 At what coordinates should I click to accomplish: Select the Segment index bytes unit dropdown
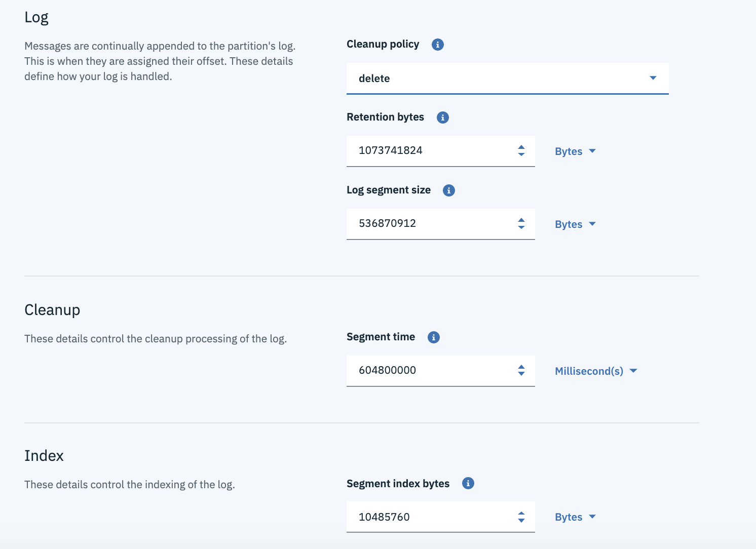pos(575,517)
